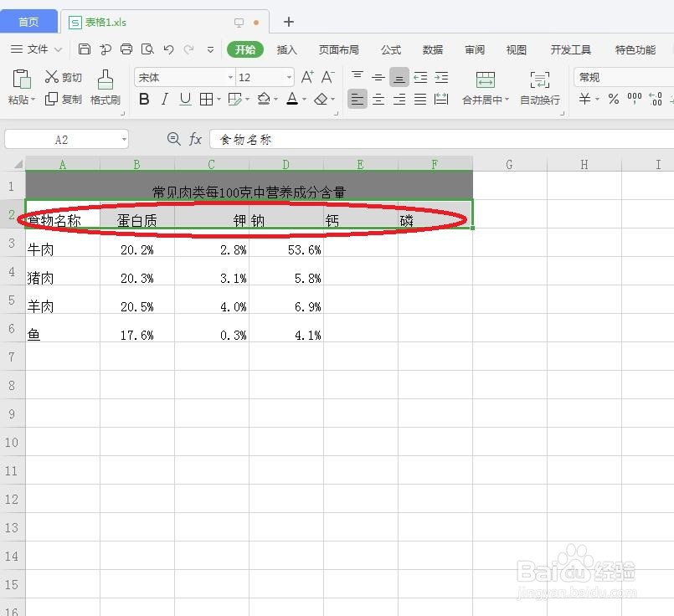This screenshot has width=674, height=616.
Task: Click in the formula bar text 食物名称
Action: tap(245, 140)
